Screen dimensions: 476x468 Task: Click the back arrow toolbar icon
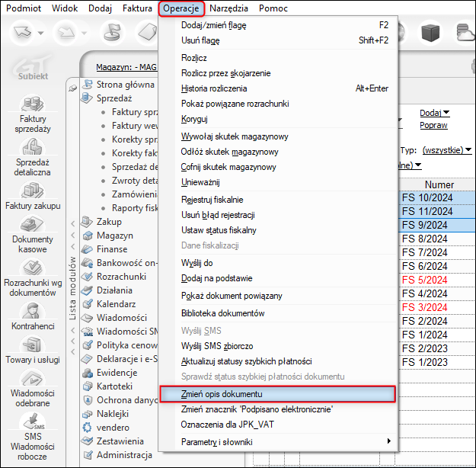click(22, 32)
